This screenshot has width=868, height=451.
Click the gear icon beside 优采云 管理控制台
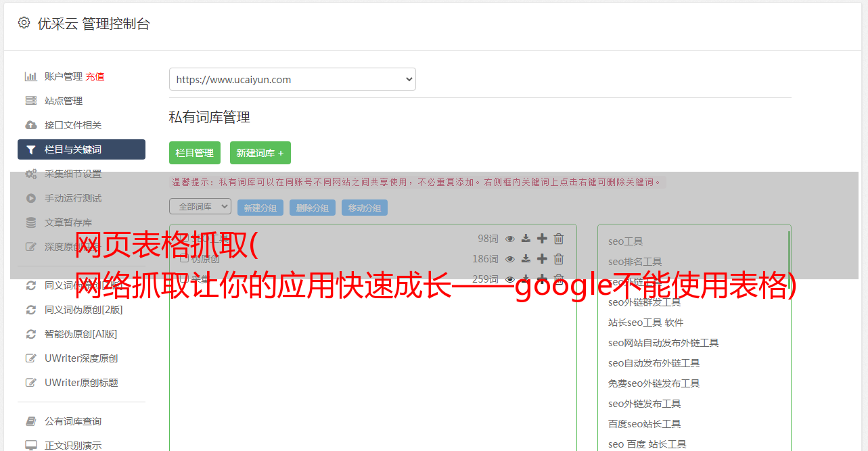point(24,23)
